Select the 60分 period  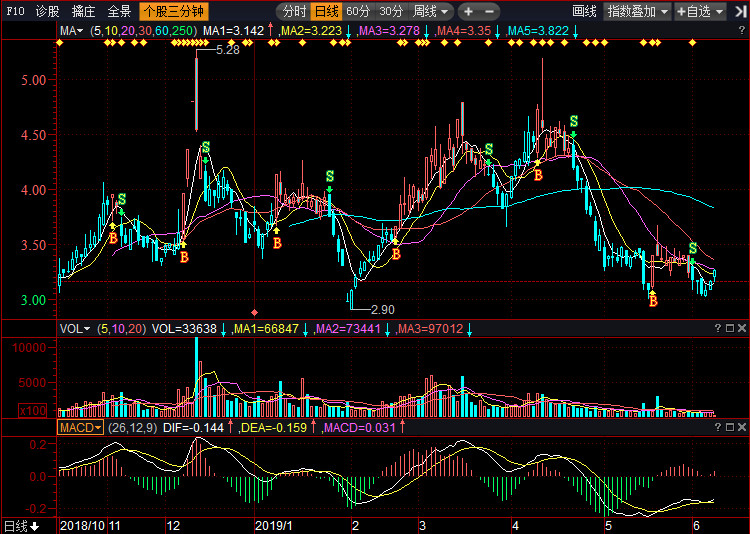pyautogui.click(x=358, y=12)
